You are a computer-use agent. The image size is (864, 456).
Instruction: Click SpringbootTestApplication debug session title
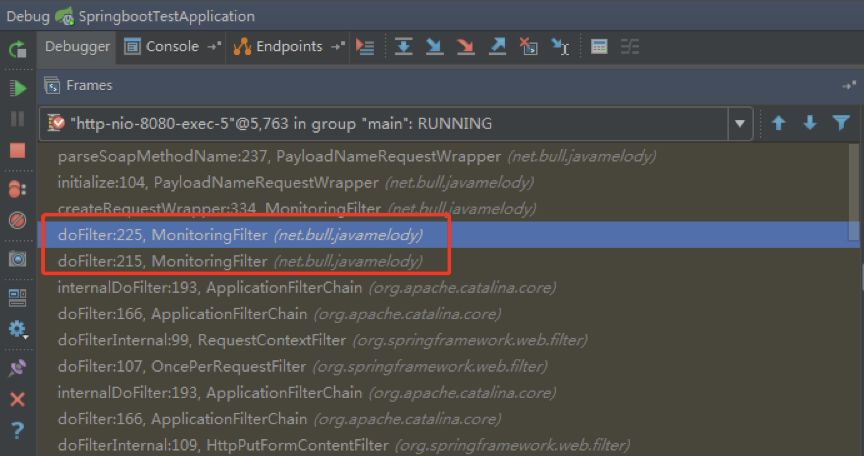click(x=166, y=16)
